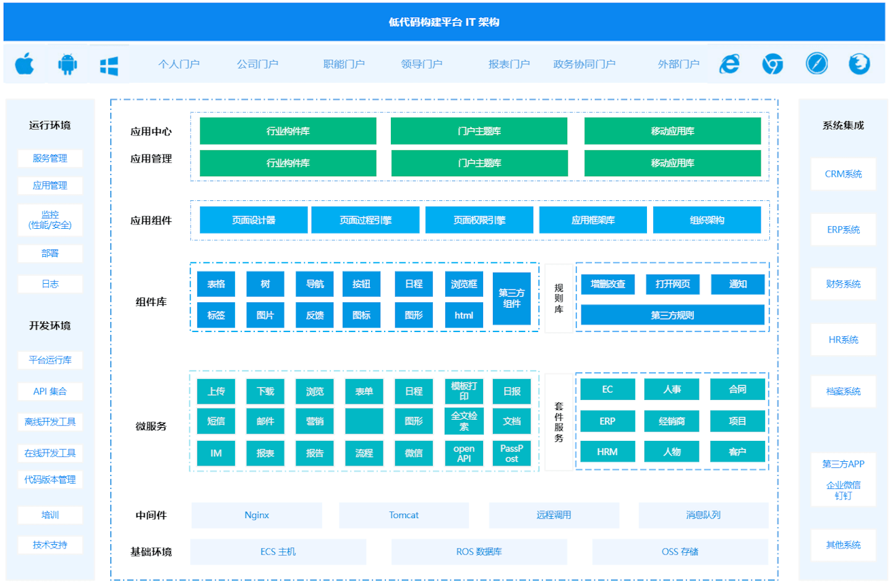890x588 pixels.
Task: Click the Apple logo icon
Action: click(25, 64)
